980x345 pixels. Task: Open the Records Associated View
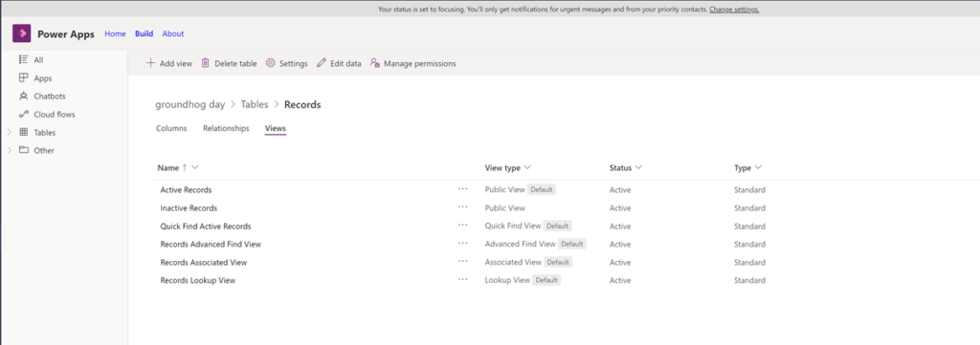coord(204,262)
